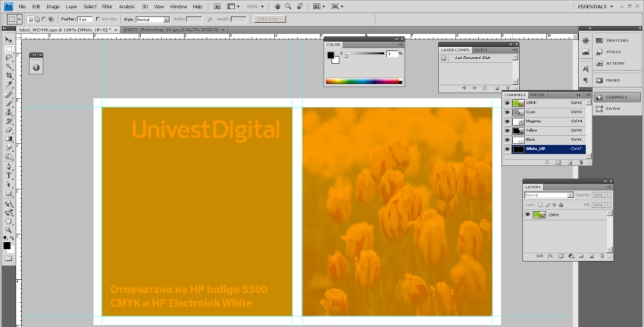Open the ACTIONS panel button
The width and height of the screenshot is (644, 327).
pyautogui.click(x=617, y=63)
